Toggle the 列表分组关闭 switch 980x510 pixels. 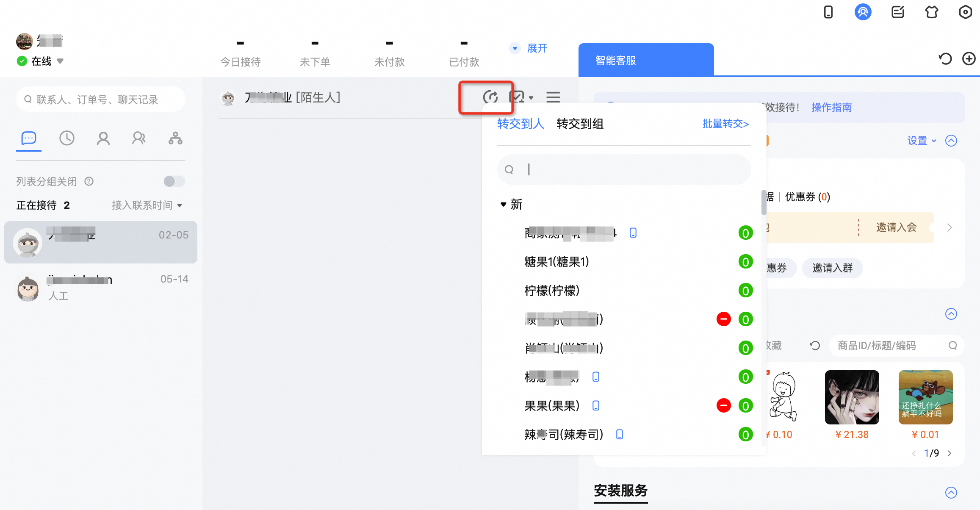click(x=174, y=181)
